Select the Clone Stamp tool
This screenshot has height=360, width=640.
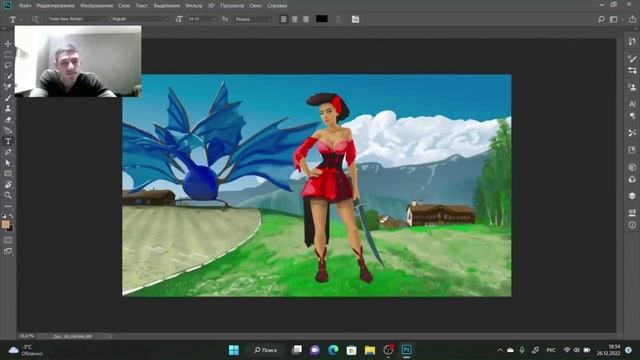[8, 109]
